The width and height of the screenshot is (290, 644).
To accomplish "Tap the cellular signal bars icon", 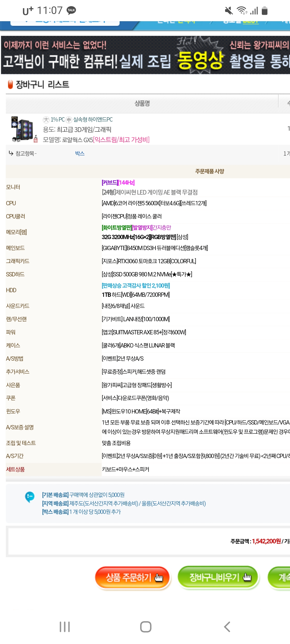I will [x=254, y=11].
